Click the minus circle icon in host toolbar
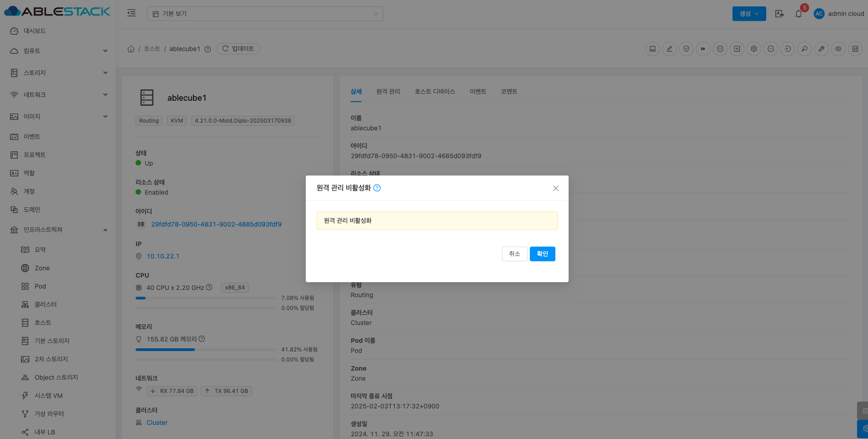 point(771,49)
